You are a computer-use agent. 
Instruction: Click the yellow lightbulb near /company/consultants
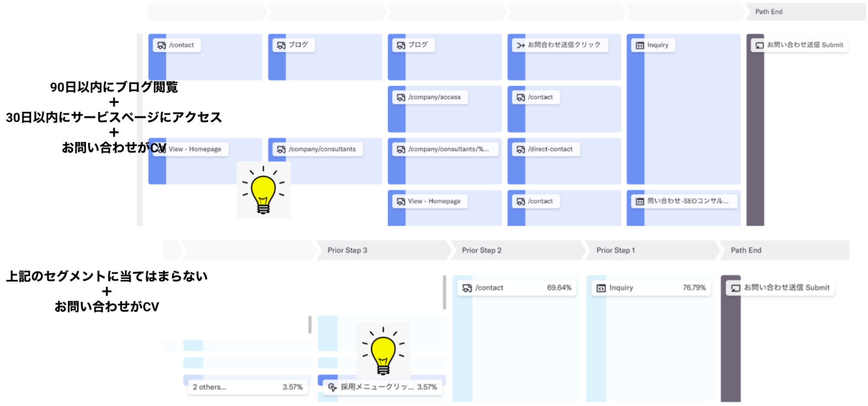pyautogui.click(x=263, y=190)
